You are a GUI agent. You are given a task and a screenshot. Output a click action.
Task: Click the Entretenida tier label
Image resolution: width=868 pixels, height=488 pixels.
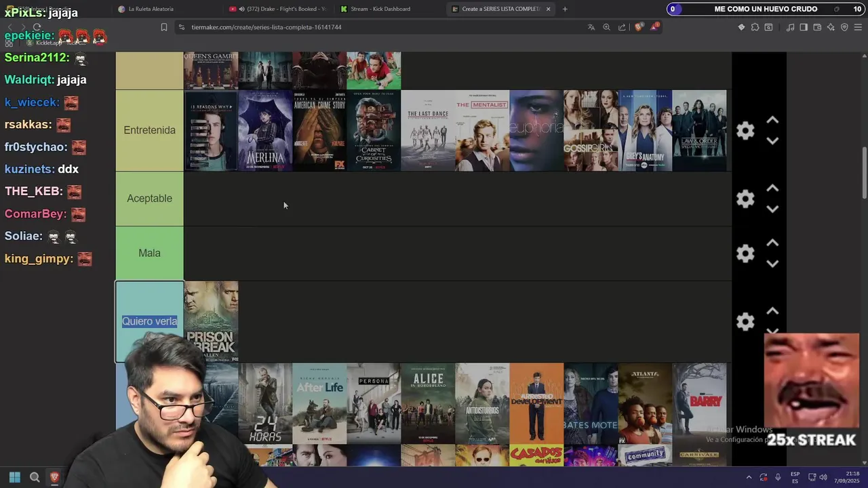point(149,130)
